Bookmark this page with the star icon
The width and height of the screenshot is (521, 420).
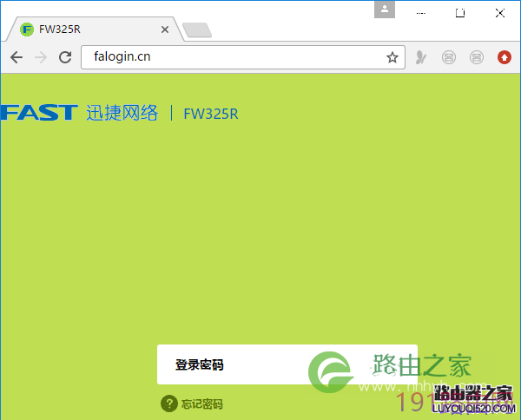coord(392,57)
